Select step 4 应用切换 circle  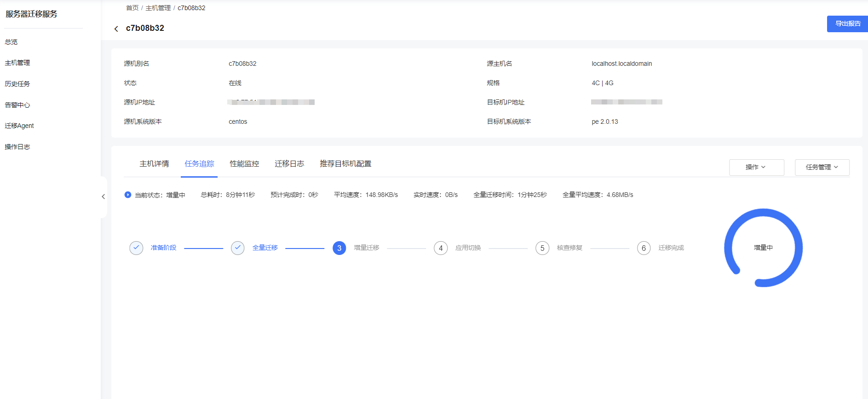click(441, 248)
